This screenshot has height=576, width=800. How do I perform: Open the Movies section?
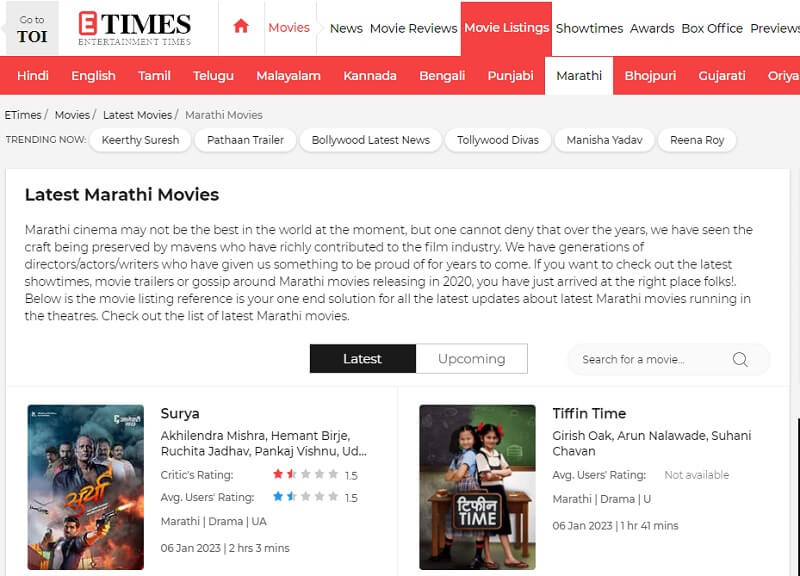[x=289, y=28]
